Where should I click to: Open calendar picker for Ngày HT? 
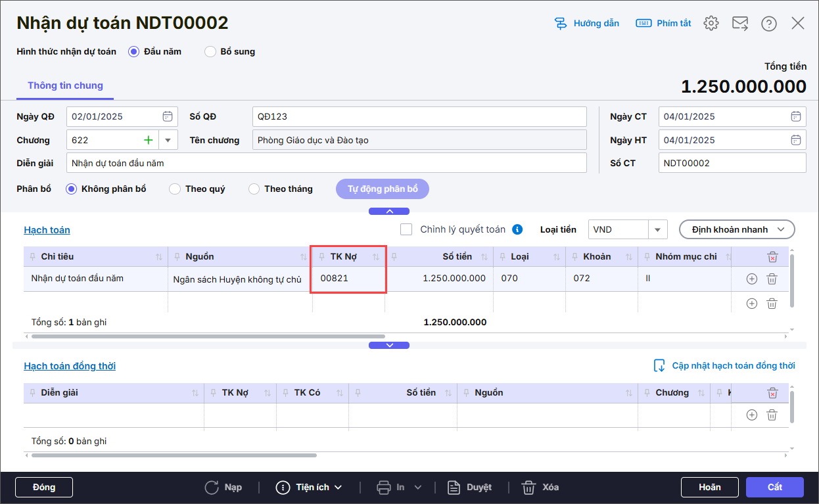tap(796, 140)
